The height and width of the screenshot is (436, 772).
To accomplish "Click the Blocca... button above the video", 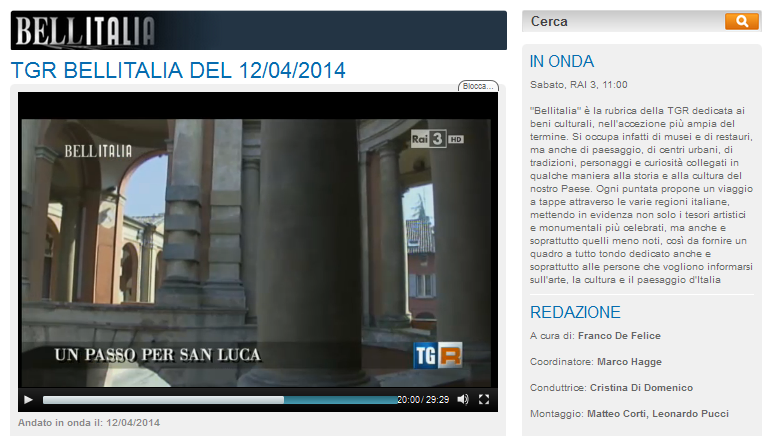I will [478, 86].
